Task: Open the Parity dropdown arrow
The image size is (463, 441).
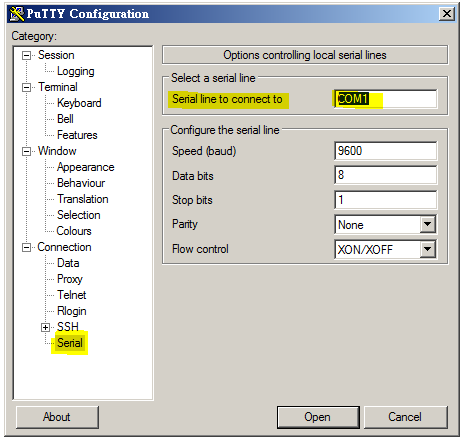Action: 428,224
